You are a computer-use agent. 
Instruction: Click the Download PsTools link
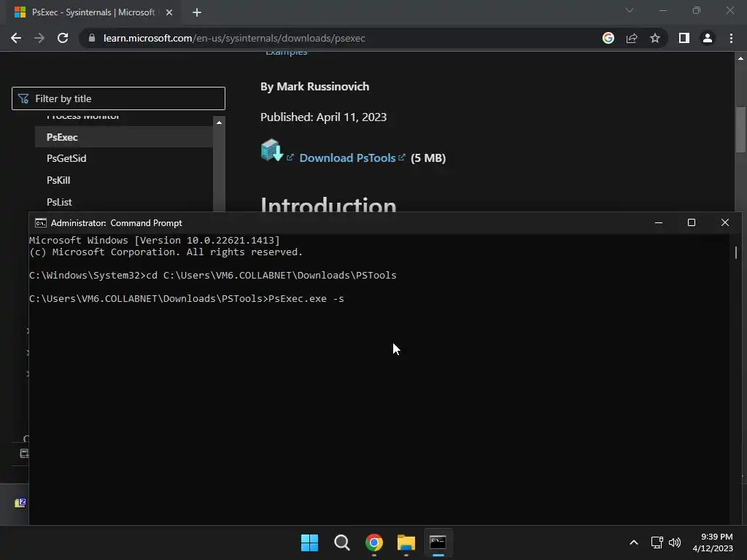(x=347, y=158)
